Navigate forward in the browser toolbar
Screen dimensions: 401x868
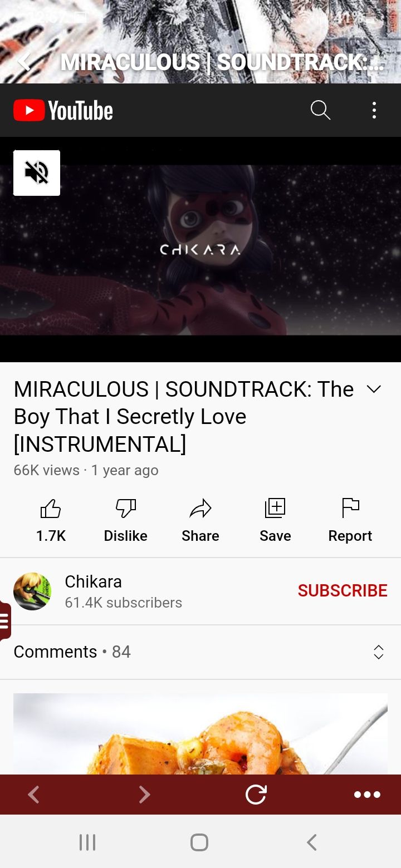[144, 795]
